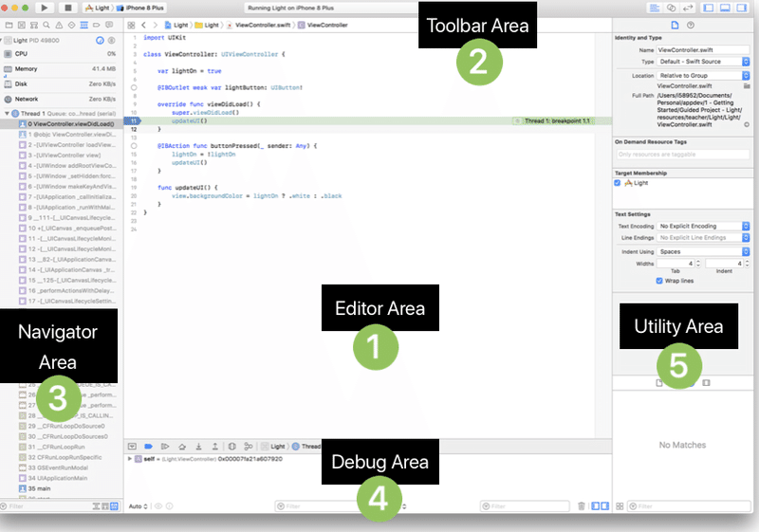Select the Light scheme in toolbar
The image size is (759, 532).
[98, 8]
